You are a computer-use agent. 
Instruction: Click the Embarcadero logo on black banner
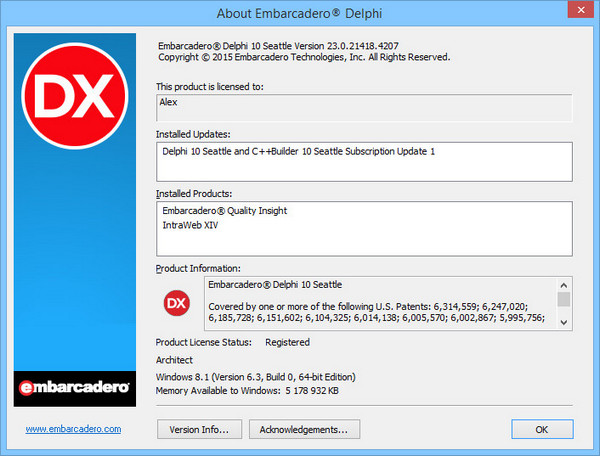(x=76, y=388)
